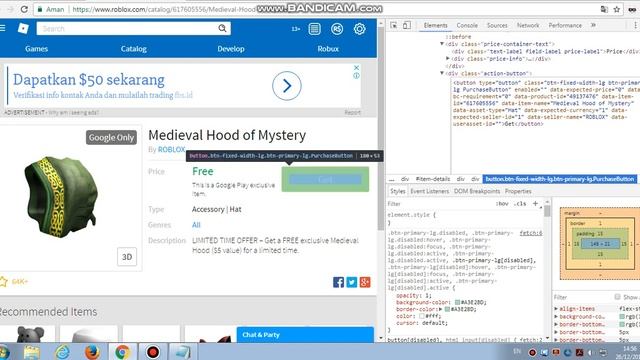This screenshot has width=640, height=360.
Task: Activate the DevTools inspect element picker
Action: (393, 25)
